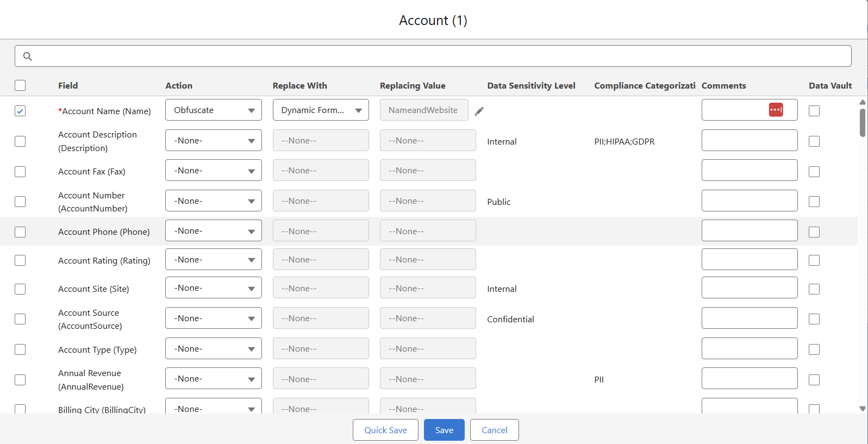
Task: Click the scrollbar up arrow
Action: point(862,102)
